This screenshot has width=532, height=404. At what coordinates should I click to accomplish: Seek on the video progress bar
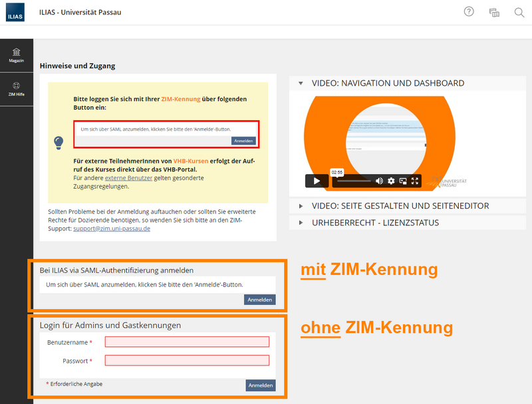pyautogui.click(x=354, y=181)
